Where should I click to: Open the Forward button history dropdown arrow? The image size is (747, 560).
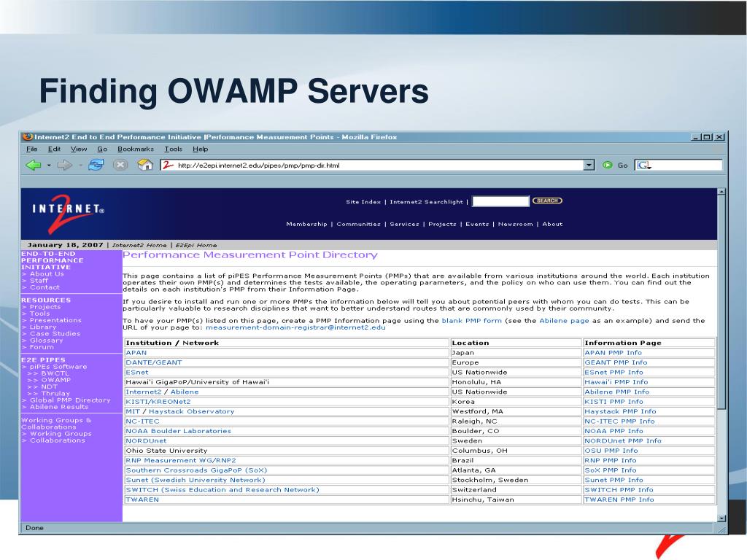(x=80, y=166)
